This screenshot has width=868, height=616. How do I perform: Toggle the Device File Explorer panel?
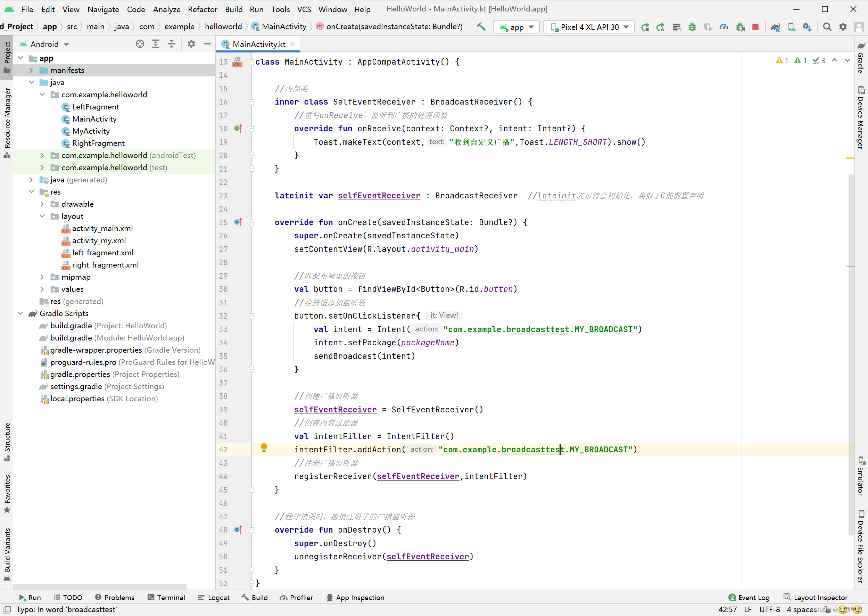click(861, 546)
